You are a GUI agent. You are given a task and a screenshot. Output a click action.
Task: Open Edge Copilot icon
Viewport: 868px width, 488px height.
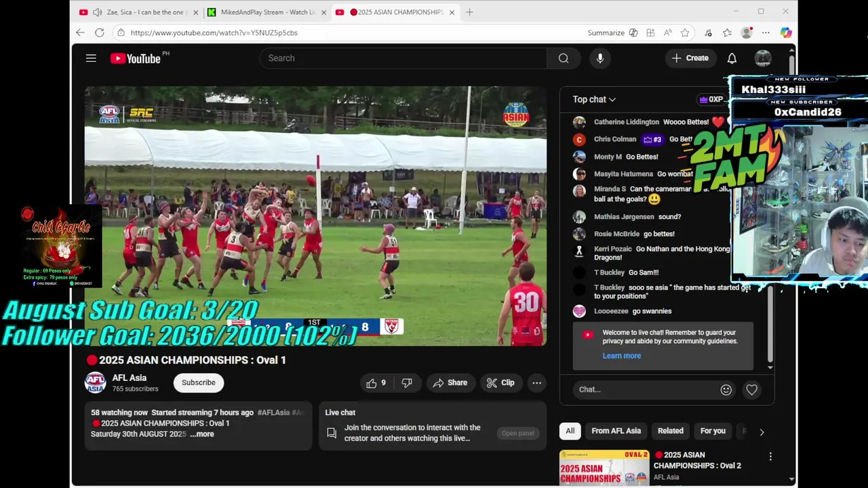786,33
